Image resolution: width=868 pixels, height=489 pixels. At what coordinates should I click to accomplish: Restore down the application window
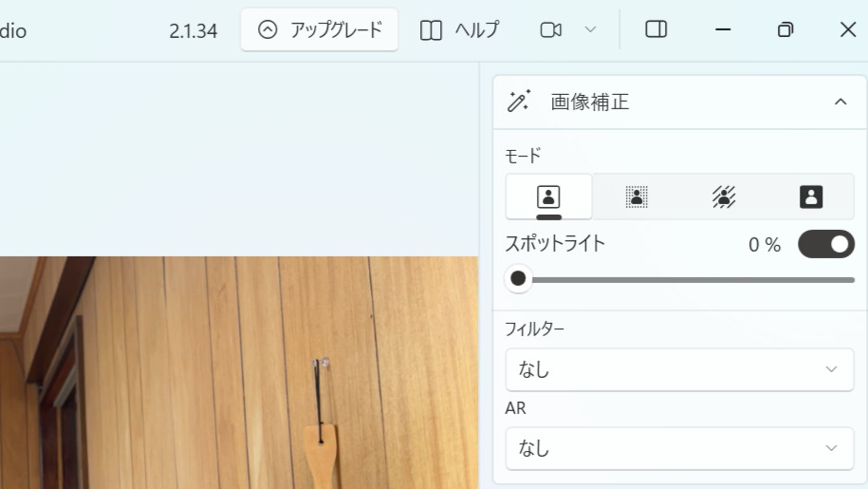785,30
